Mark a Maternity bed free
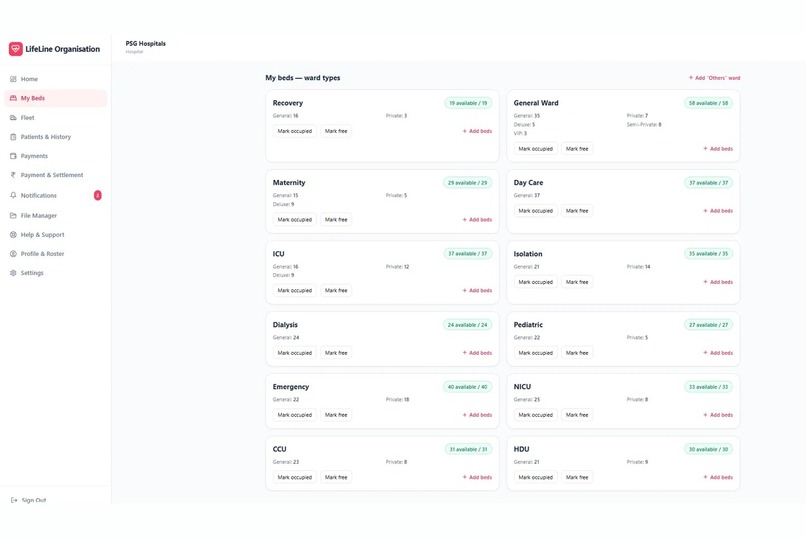The height and width of the screenshot is (538, 806). (x=336, y=219)
